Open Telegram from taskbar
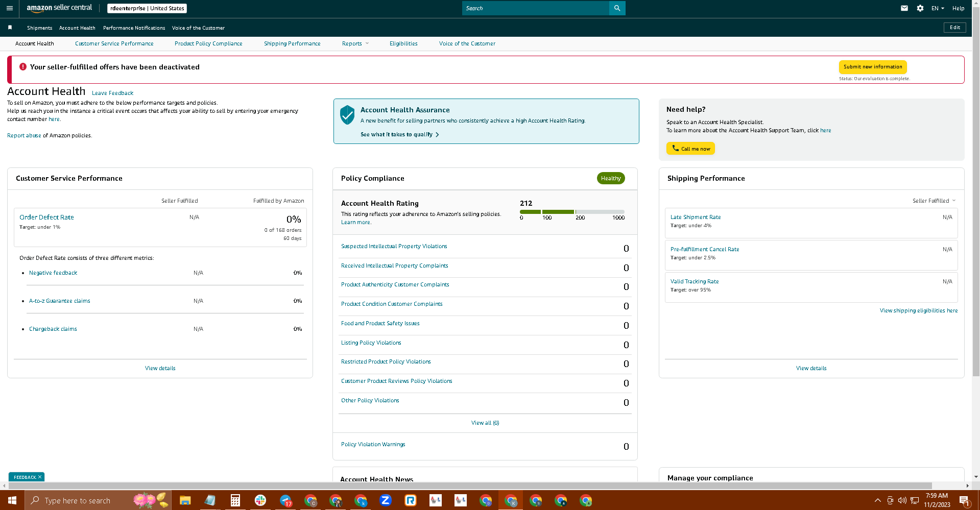Screen dimensions: 980x510 (285, 500)
